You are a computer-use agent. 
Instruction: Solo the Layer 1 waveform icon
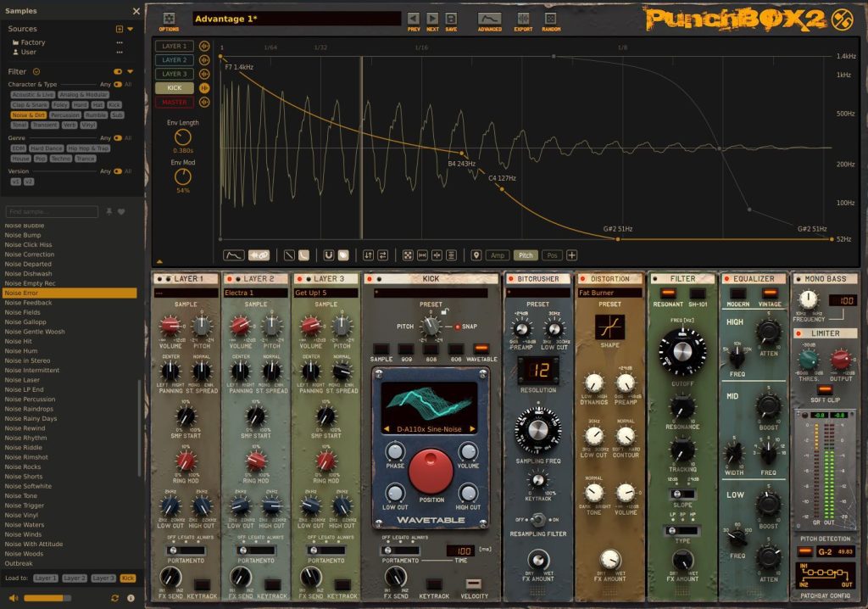[x=204, y=46]
